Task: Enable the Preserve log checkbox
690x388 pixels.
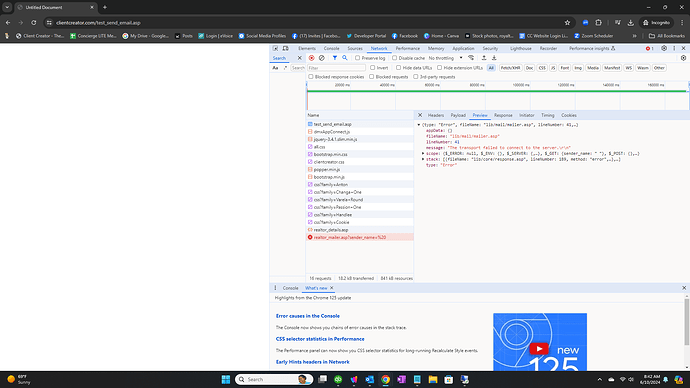Action: click(357, 58)
